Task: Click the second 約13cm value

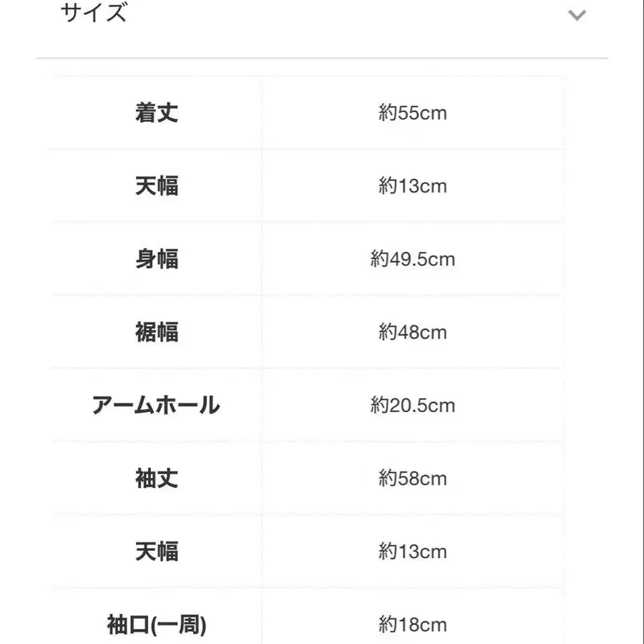Action: click(x=414, y=552)
